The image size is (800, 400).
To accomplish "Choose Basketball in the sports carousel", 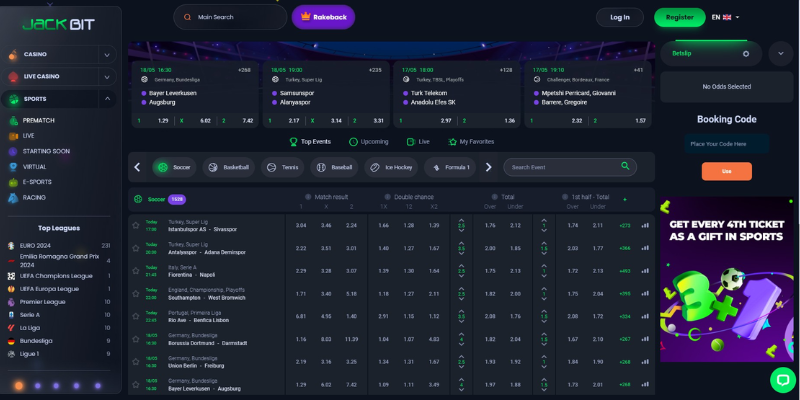I will pos(227,167).
